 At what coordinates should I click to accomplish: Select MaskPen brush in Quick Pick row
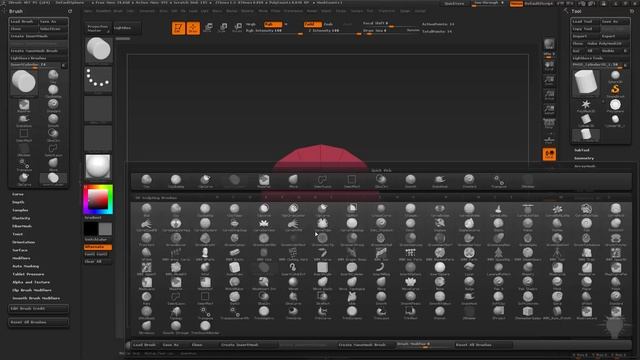[x=264, y=181]
